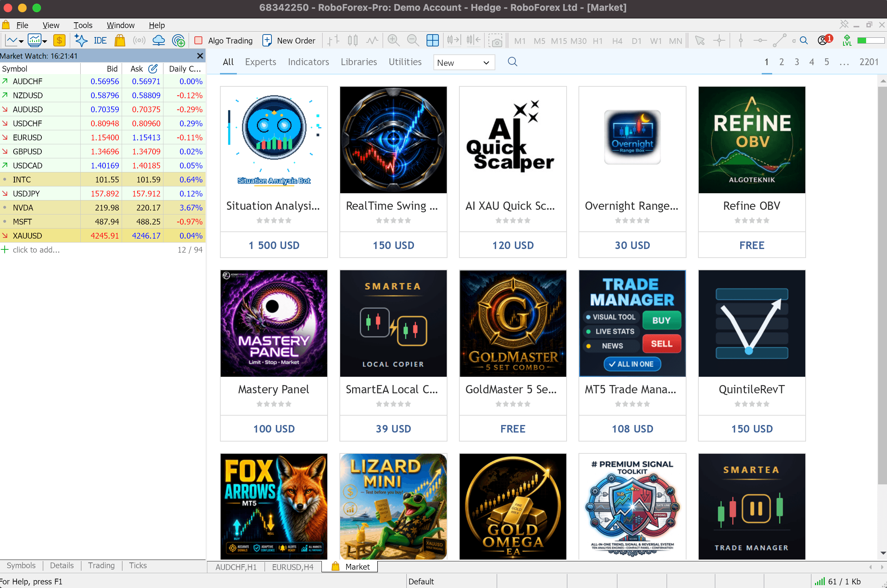Select the MN timeframe
Viewport: 887px width, 588px height.
pos(676,41)
